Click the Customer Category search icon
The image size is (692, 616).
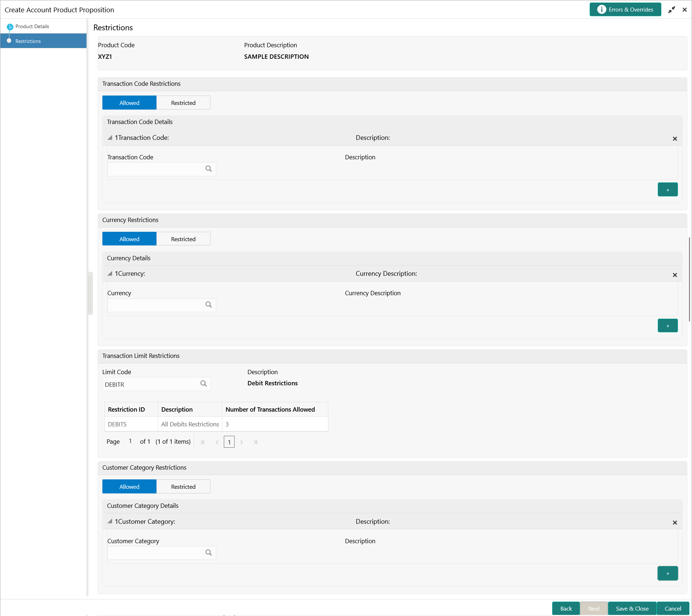pyautogui.click(x=208, y=553)
